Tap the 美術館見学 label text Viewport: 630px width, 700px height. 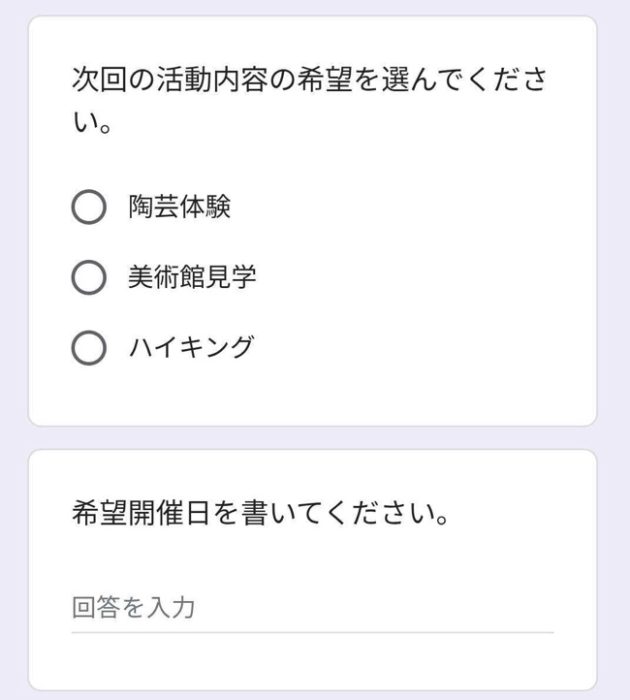click(x=192, y=277)
